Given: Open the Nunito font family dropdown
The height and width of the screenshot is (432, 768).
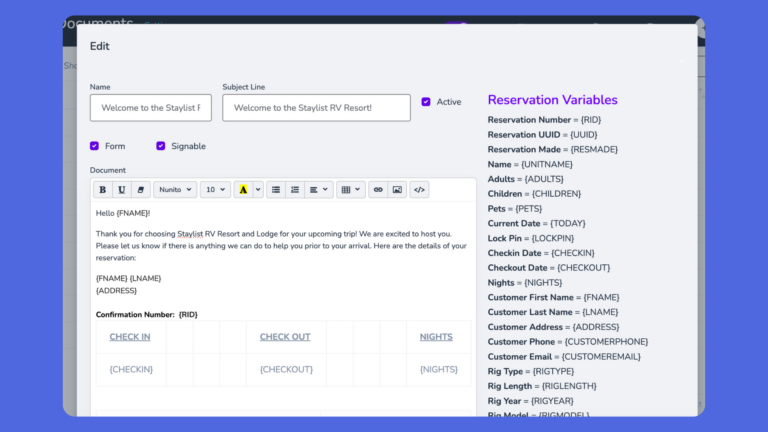Looking at the screenshot, I should click(x=175, y=190).
